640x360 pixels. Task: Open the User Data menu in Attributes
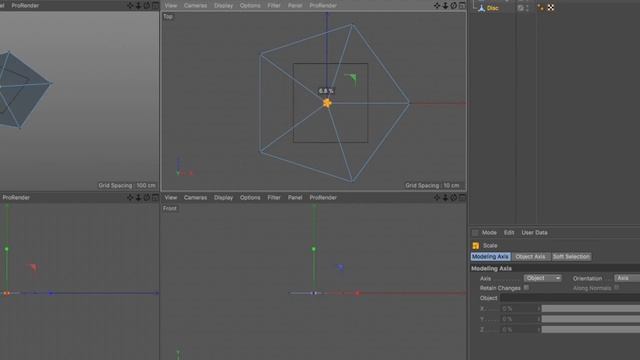pyautogui.click(x=534, y=233)
